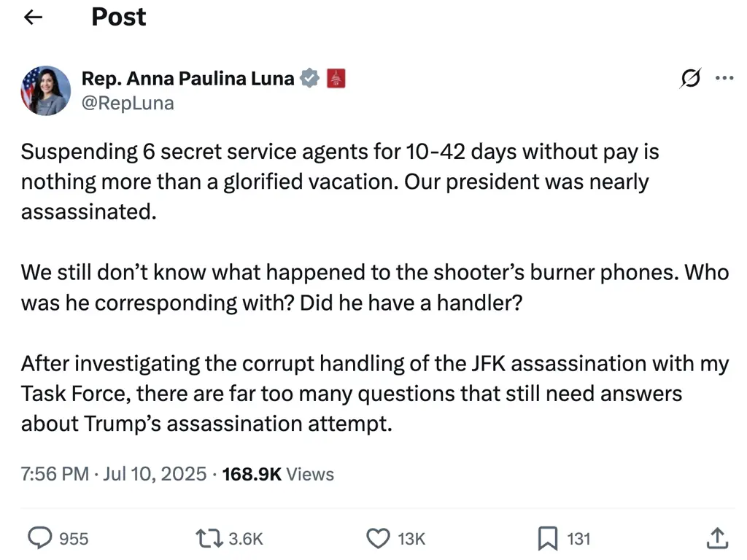
Task: Open @RepLuna's profile via handle
Action: 128,103
